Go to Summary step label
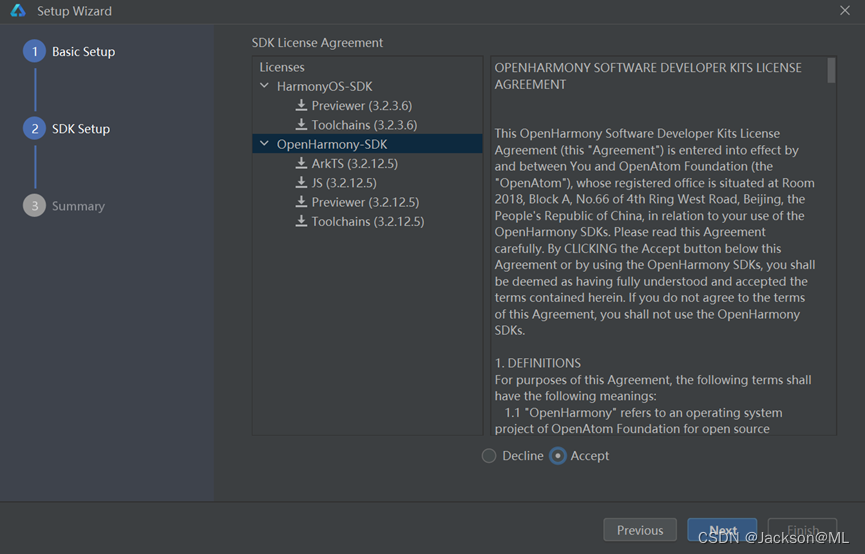Viewport: 865px width, 554px height. coord(78,206)
